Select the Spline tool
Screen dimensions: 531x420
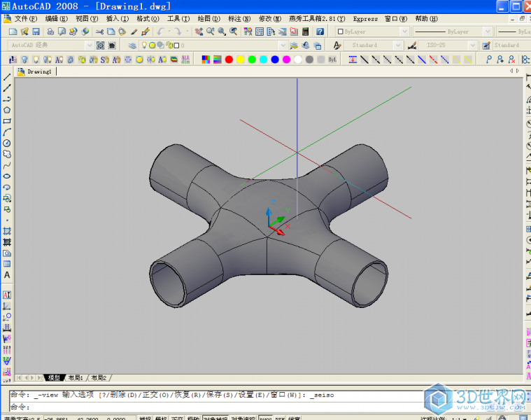pyautogui.click(x=7, y=165)
